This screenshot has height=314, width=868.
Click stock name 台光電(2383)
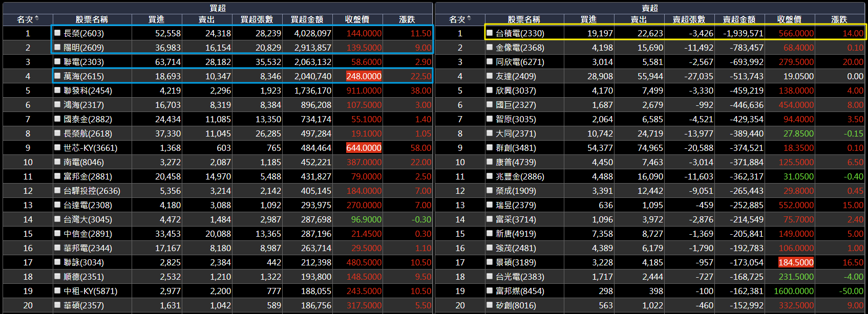coord(520,277)
